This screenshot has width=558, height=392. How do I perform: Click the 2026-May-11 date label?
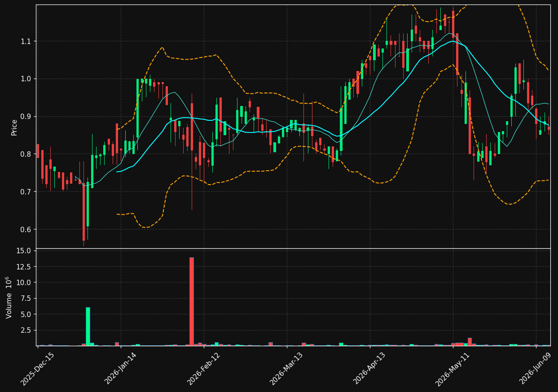point(453,369)
